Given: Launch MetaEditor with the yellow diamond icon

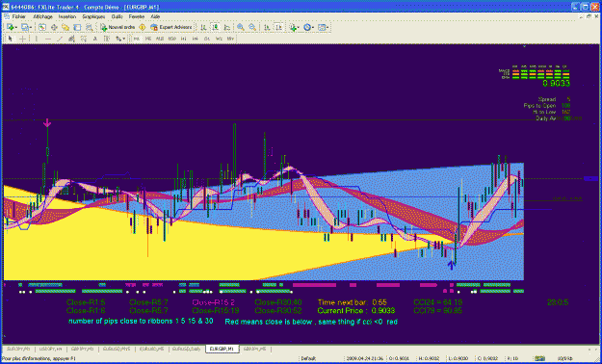Looking at the screenshot, I should (142, 27).
